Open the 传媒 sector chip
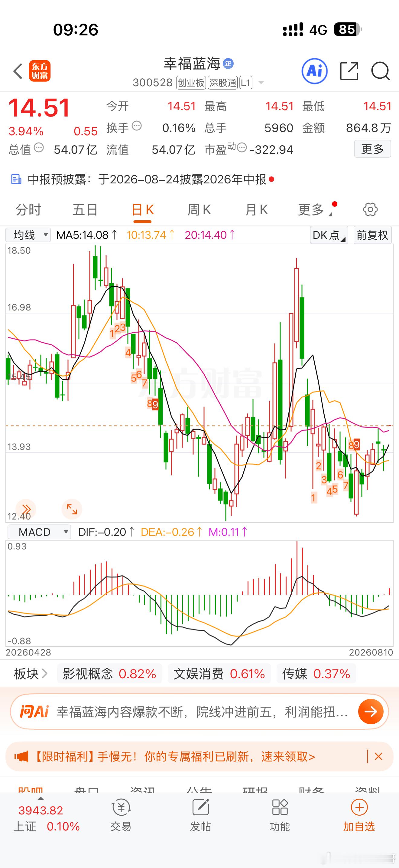This screenshot has width=399, height=868. 316,674
